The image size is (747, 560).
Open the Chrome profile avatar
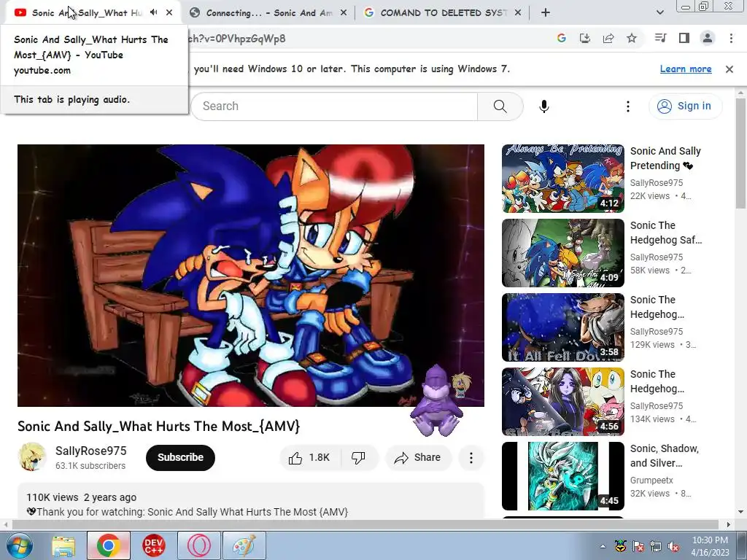708,38
